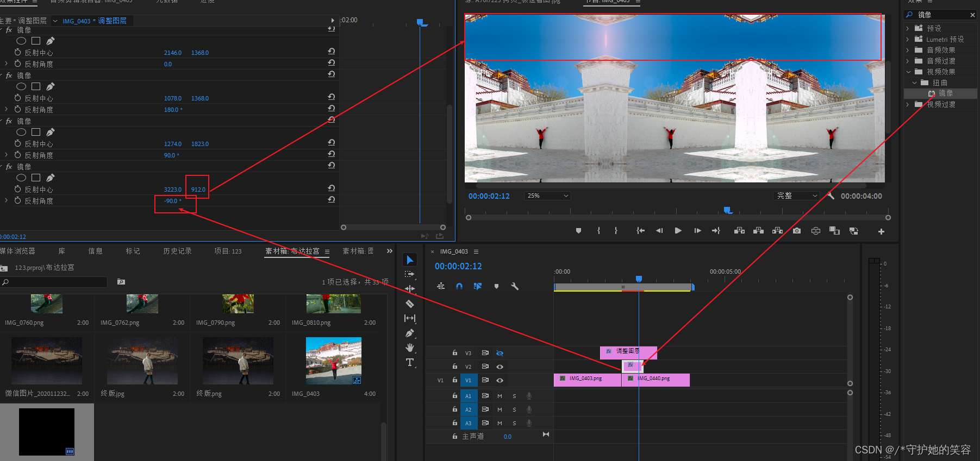Switch to the 媒体浏览器 tab
Image resolution: width=980 pixels, height=461 pixels.
pyautogui.click(x=17, y=251)
